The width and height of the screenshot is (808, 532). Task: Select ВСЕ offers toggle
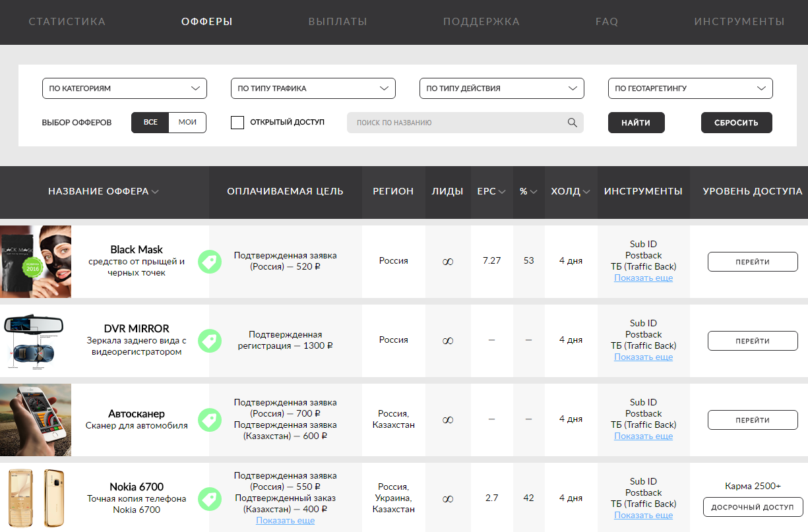tap(150, 123)
